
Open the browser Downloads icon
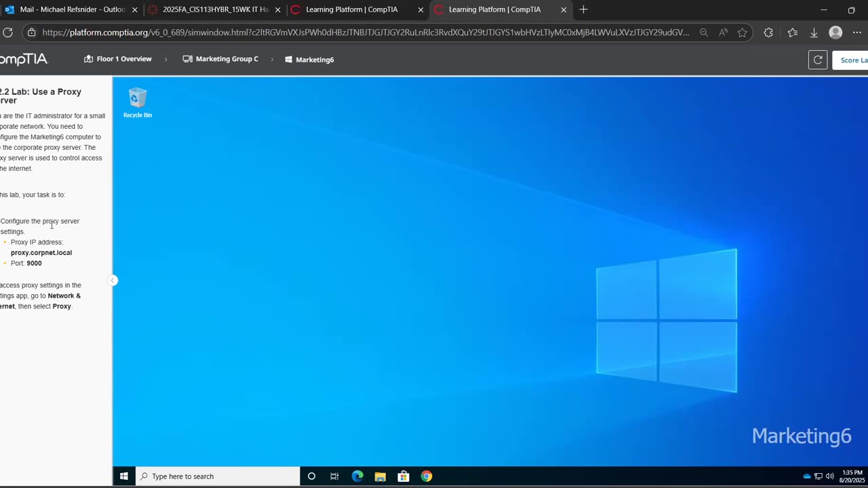pos(814,33)
